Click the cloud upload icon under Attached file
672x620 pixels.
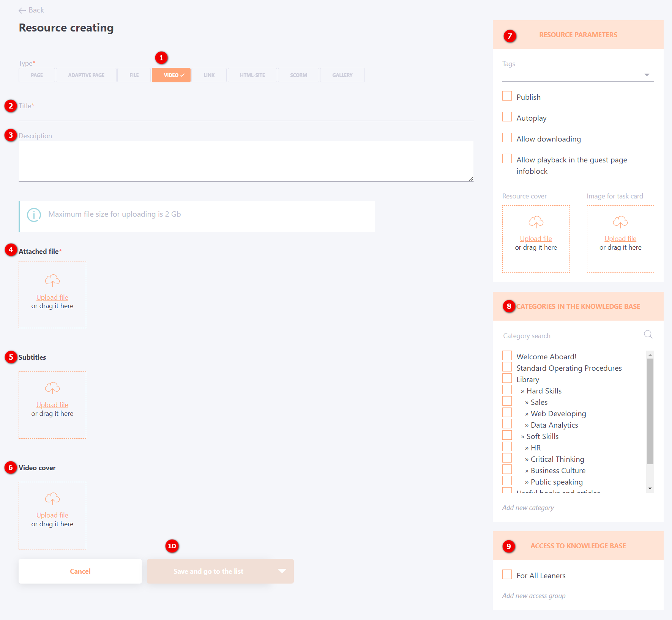pos(52,281)
